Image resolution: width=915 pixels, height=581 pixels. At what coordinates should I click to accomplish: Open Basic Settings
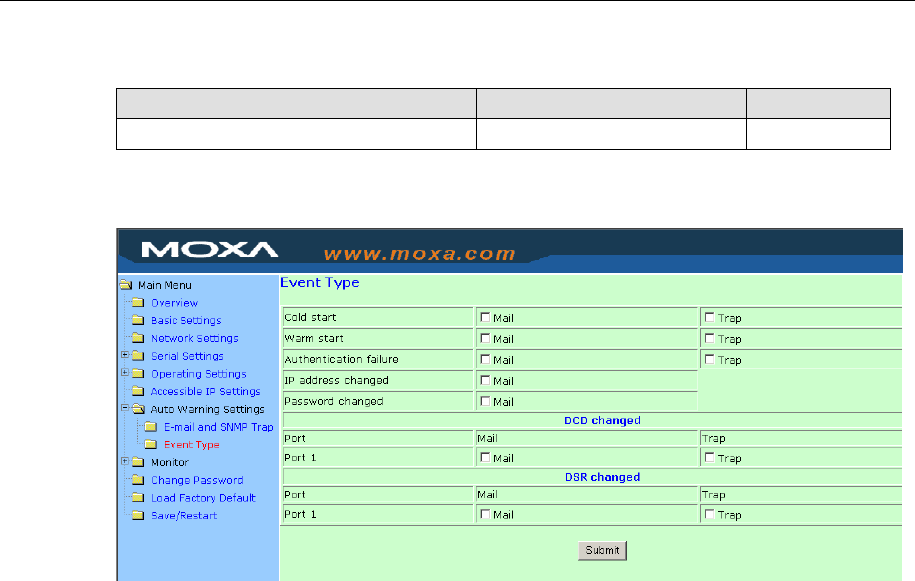tap(186, 320)
